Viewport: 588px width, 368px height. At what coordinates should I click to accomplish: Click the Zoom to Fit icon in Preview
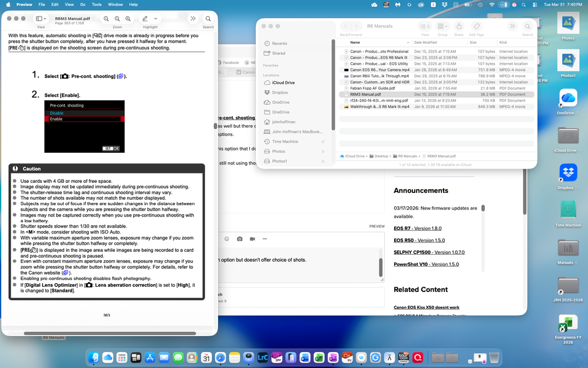[117, 18]
